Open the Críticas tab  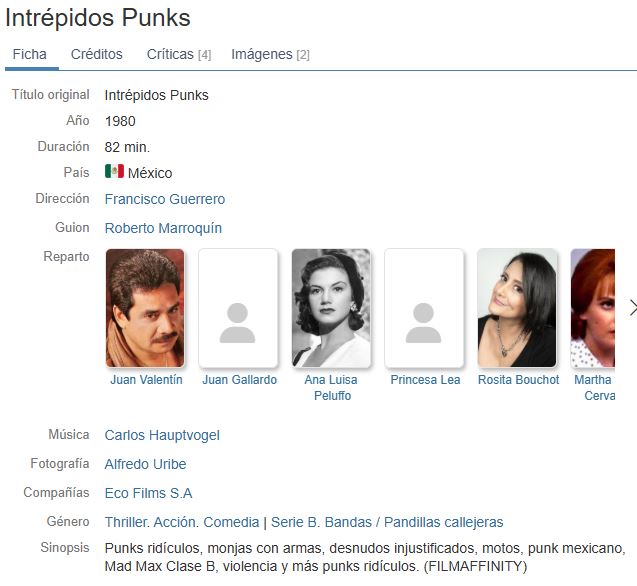point(179,54)
